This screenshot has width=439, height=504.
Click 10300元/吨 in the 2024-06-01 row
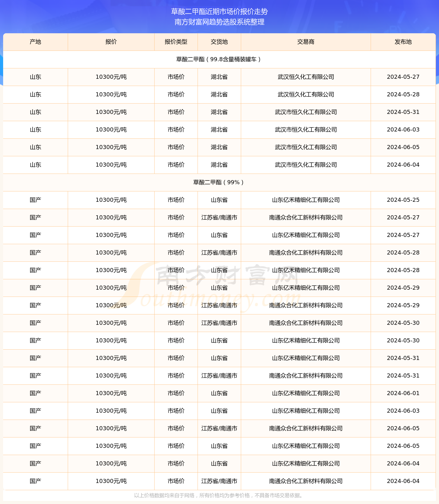(111, 393)
